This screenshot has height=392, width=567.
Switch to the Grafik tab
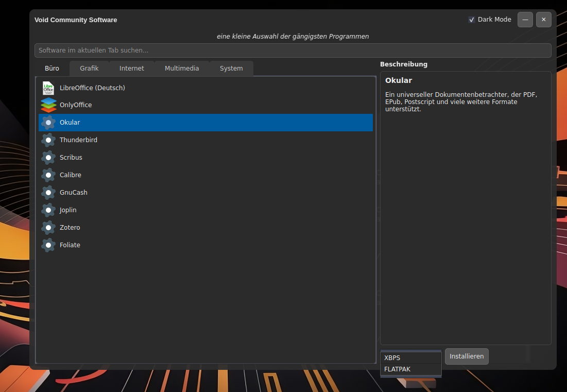tap(89, 69)
